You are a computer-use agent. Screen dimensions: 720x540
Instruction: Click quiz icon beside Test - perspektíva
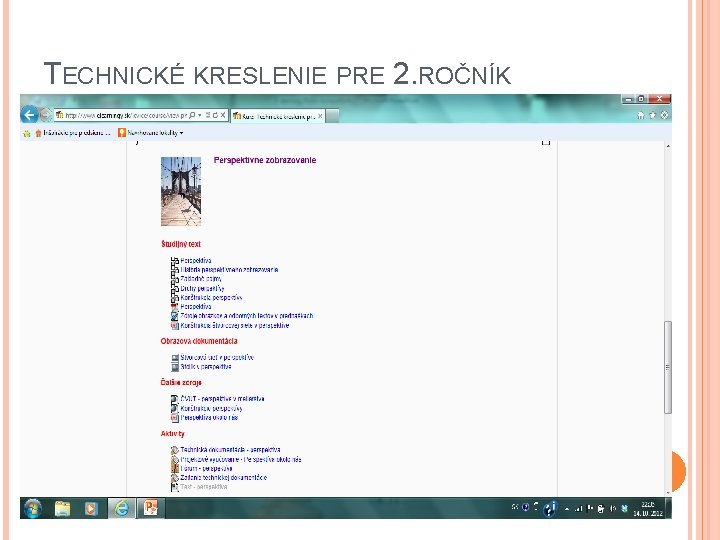click(x=174, y=487)
